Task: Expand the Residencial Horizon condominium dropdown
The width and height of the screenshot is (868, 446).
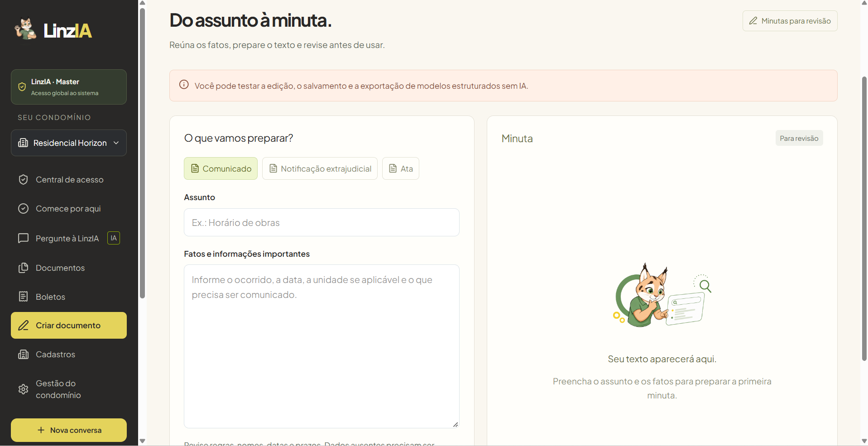Action: (x=69, y=143)
